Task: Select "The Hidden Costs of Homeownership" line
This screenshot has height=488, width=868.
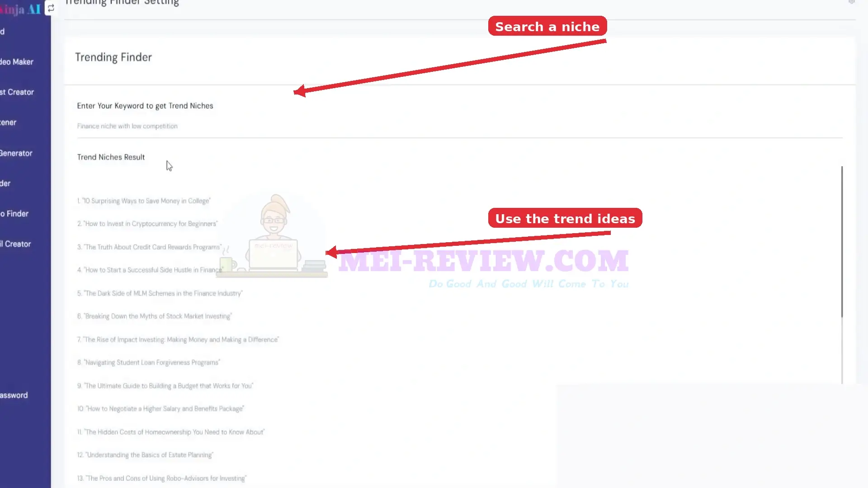Action: 171,432
